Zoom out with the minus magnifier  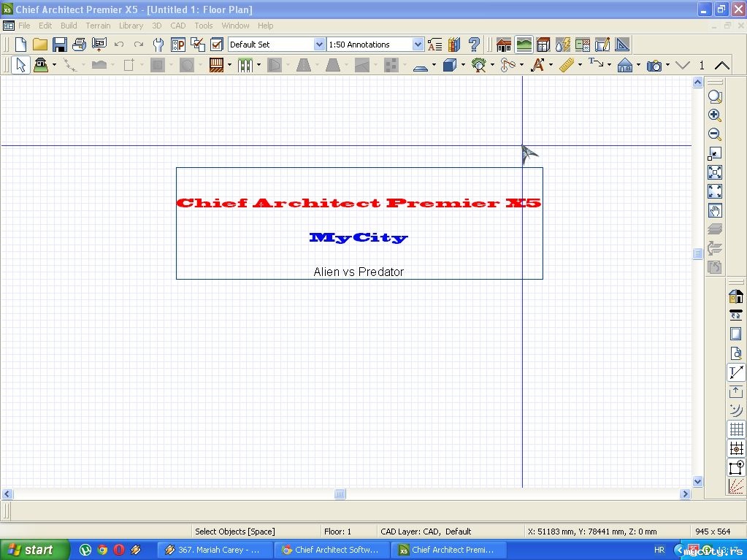tap(715, 134)
